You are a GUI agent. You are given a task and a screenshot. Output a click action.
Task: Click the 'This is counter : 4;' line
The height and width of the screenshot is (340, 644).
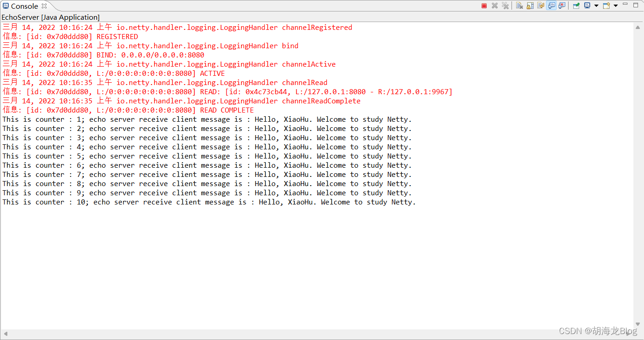207,147
